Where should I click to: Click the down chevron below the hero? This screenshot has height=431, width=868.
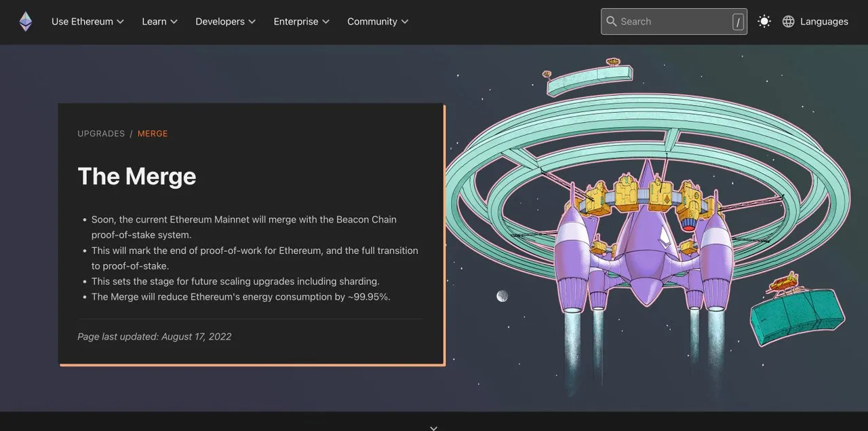pos(434,428)
